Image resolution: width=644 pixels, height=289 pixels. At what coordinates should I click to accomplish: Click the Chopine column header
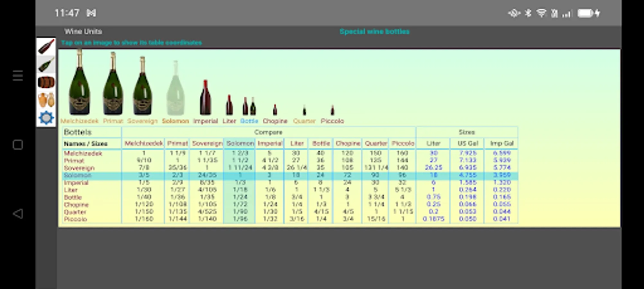click(348, 144)
